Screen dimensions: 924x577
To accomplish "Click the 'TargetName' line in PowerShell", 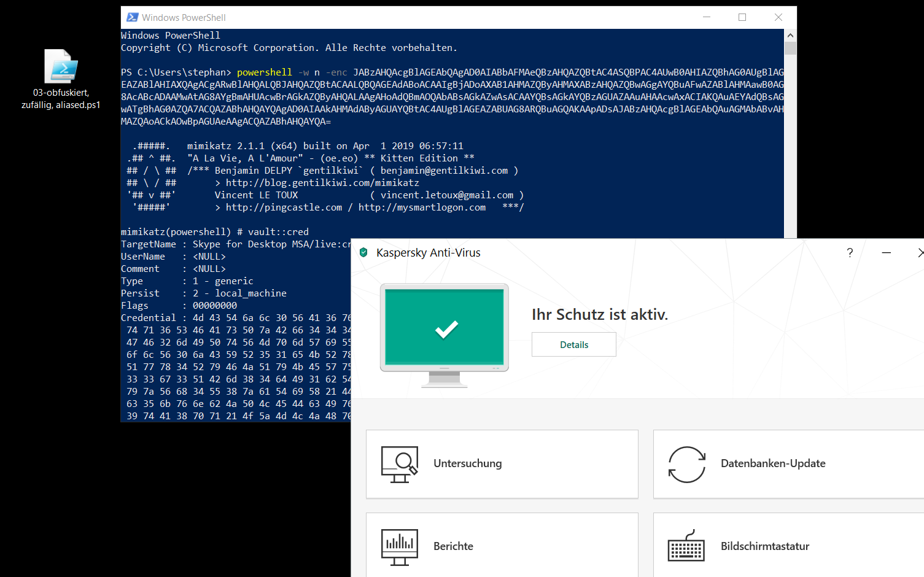I will [x=236, y=244].
